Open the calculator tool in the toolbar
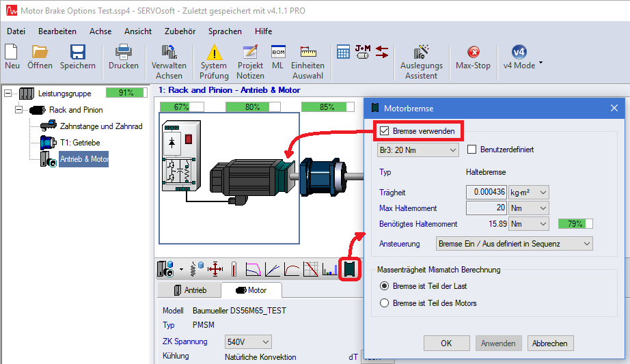This screenshot has width=630, height=364. coord(343,52)
